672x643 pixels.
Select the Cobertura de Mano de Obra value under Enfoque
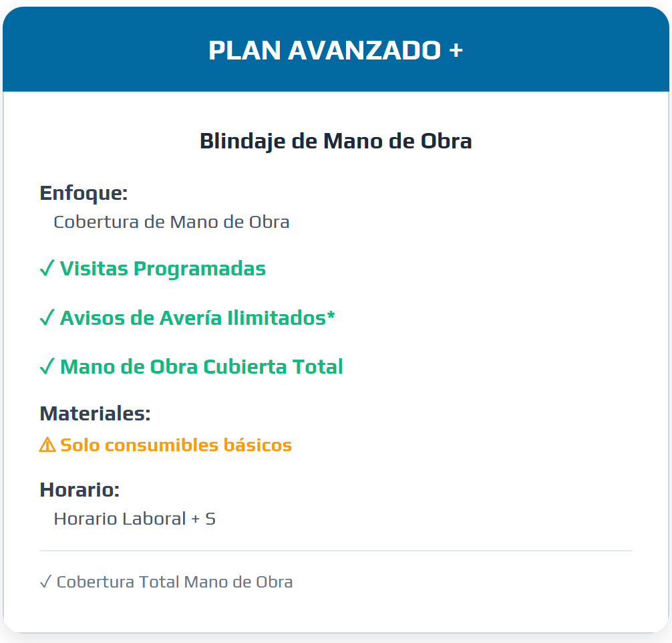171,222
